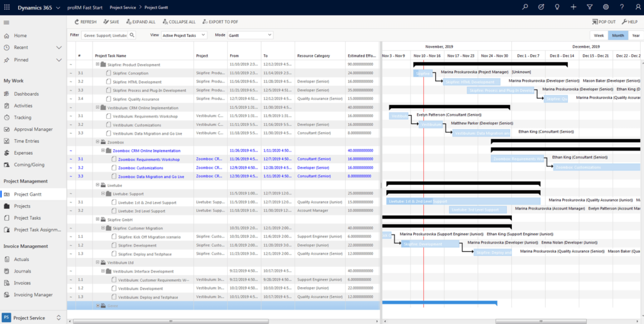Open Invoices in the sidebar

click(x=23, y=283)
